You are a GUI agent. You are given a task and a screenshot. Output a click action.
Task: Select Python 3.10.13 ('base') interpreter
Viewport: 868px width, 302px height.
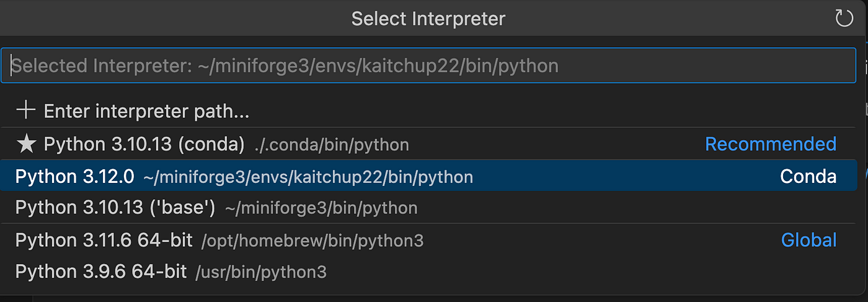click(428, 208)
